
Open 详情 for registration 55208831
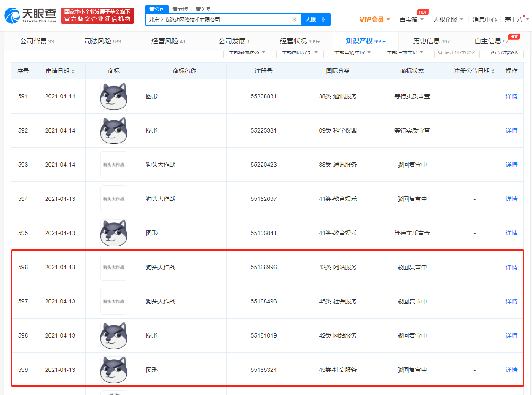pos(511,96)
